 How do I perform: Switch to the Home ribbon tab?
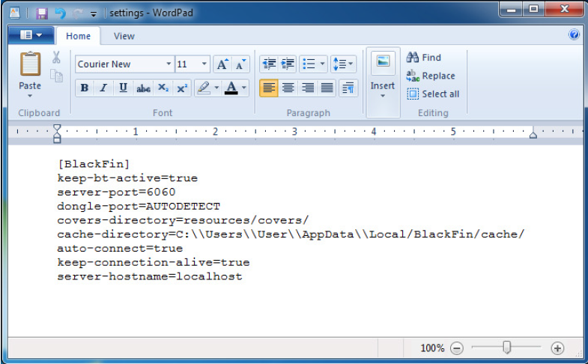pos(78,36)
